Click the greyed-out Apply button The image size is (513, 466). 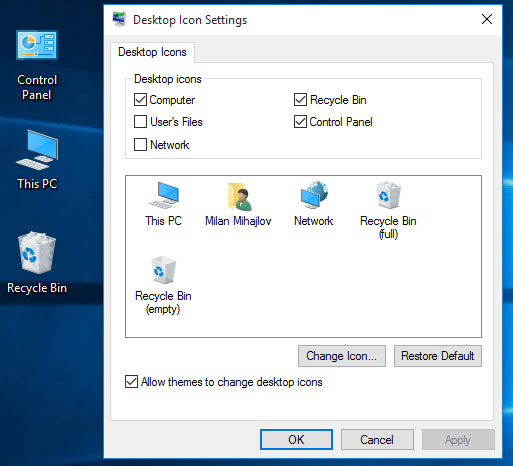(x=458, y=440)
